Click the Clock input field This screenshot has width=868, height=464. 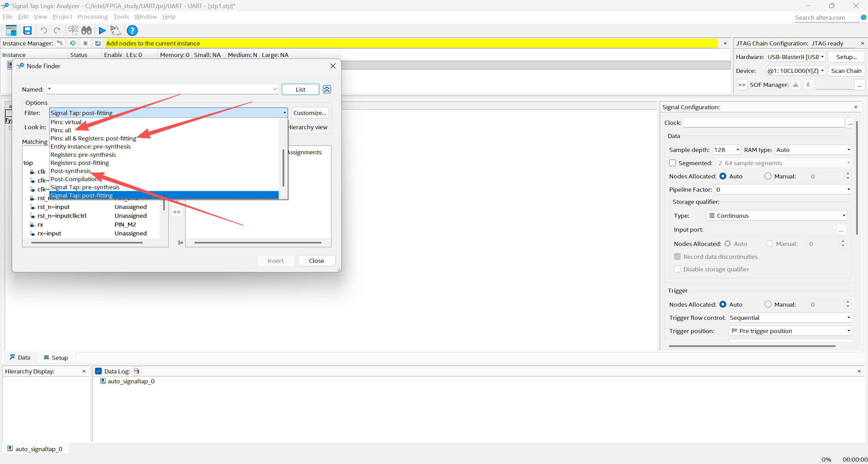click(x=764, y=123)
